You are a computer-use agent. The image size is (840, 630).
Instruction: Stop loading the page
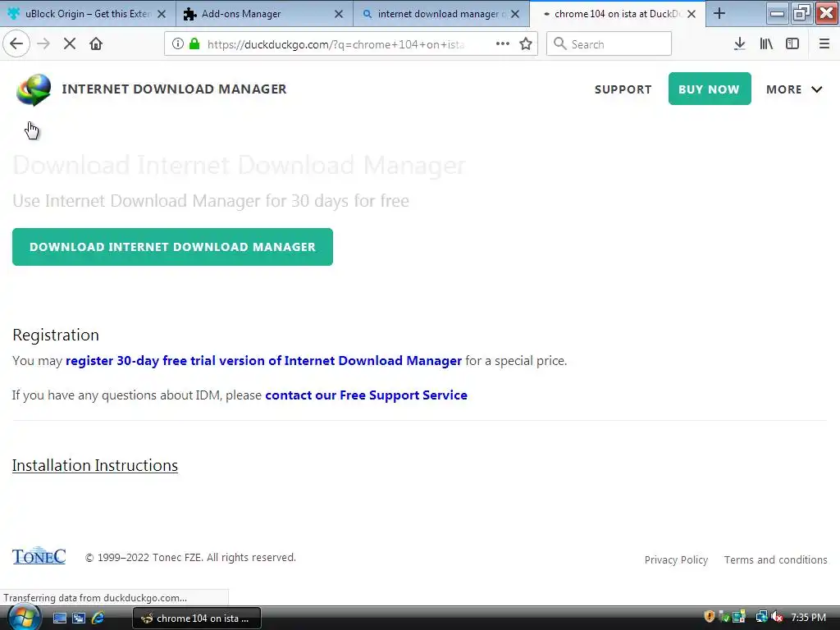coord(70,43)
